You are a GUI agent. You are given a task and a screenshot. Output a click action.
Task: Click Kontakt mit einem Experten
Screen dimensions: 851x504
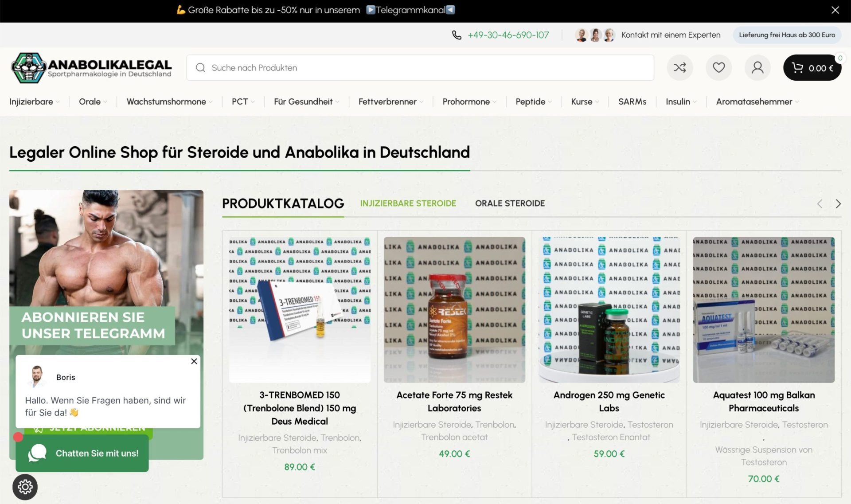click(x=670, y=35)
